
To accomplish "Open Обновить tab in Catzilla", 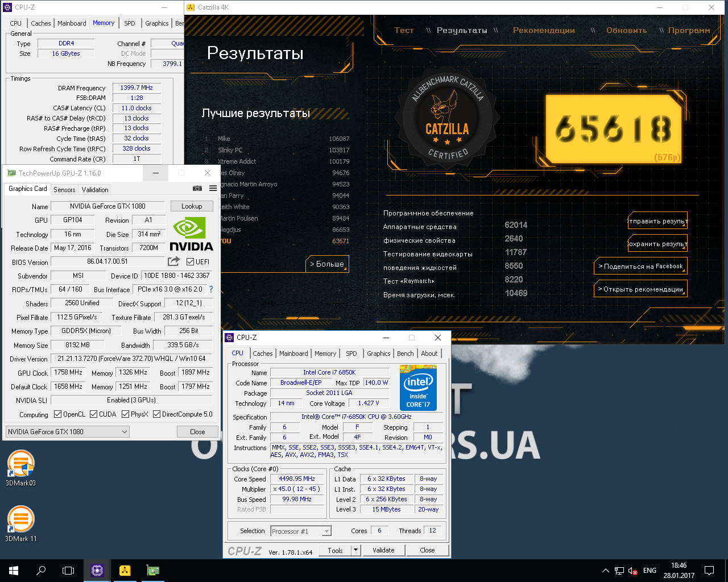I will click(627, 30).
